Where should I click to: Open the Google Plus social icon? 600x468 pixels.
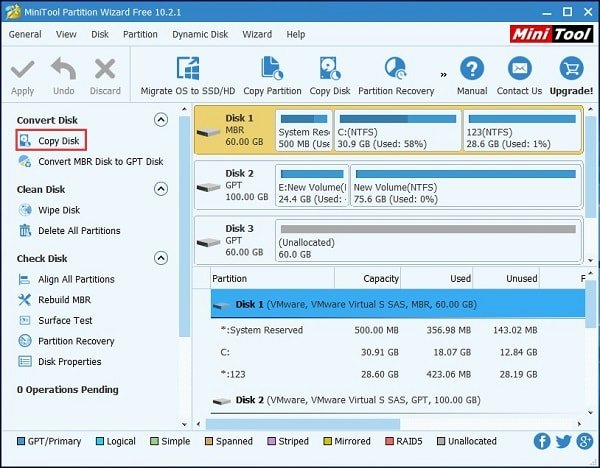coord(585,441)
